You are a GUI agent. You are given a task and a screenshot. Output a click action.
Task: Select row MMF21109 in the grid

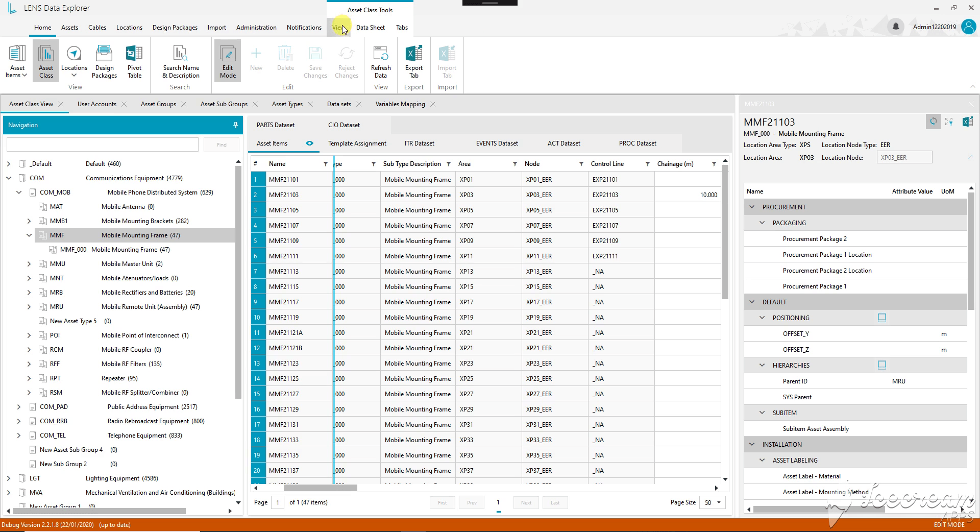point(284,240)
